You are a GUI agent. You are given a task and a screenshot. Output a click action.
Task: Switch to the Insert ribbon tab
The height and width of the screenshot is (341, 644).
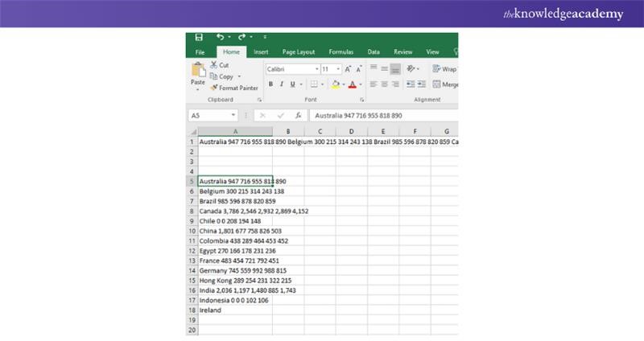coord(261,51)
